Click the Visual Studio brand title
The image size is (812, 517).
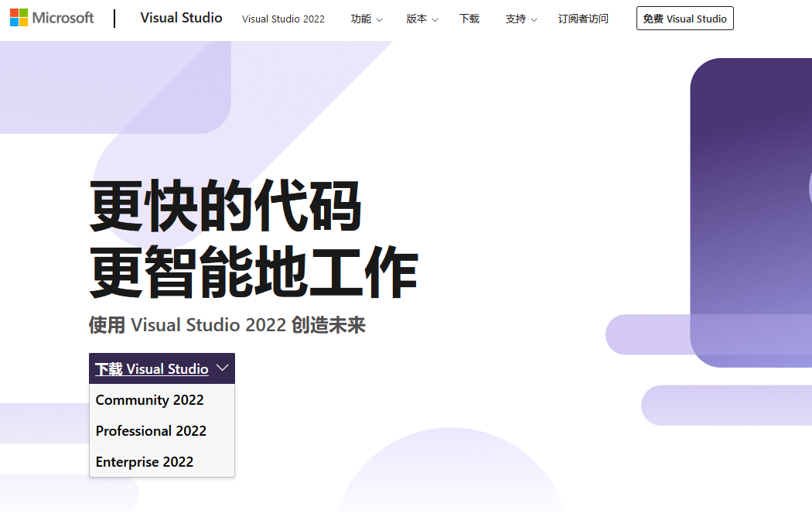click(x=181, y=18)
